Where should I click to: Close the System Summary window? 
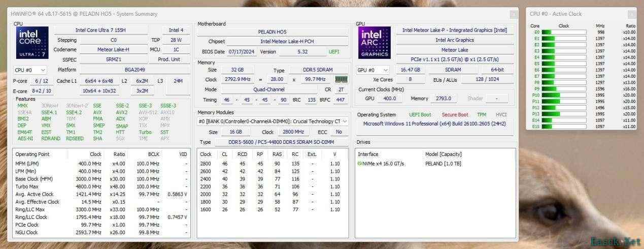pyautogui.click(x=514, y=14)
